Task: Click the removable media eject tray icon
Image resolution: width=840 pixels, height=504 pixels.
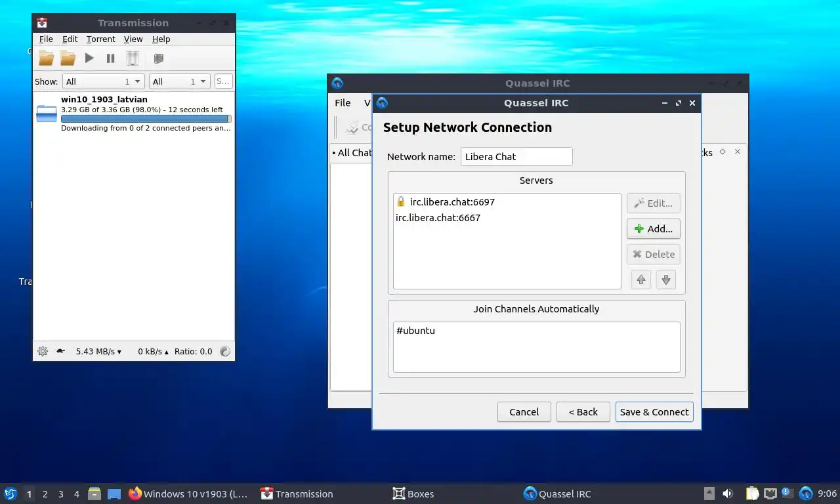Action: point(709,493)
